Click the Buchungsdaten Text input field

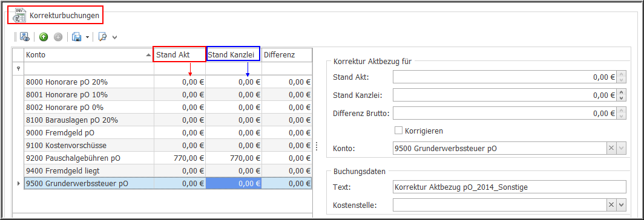click(509, 187)
